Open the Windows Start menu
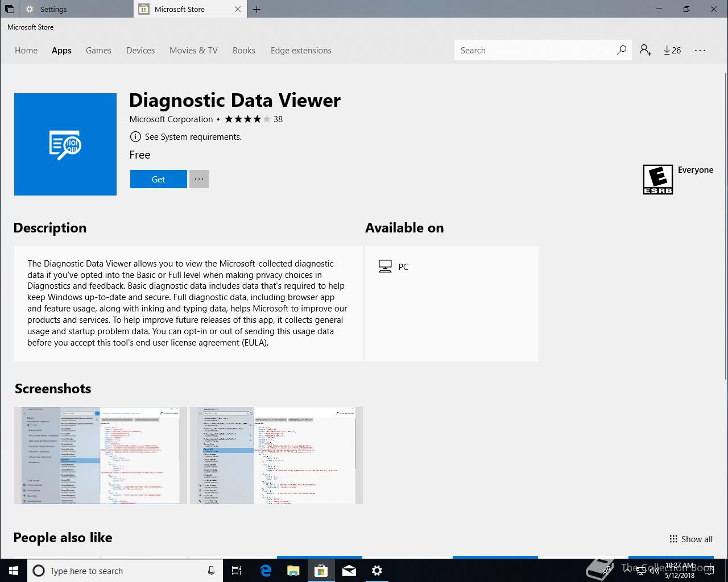 click(14, 571)
